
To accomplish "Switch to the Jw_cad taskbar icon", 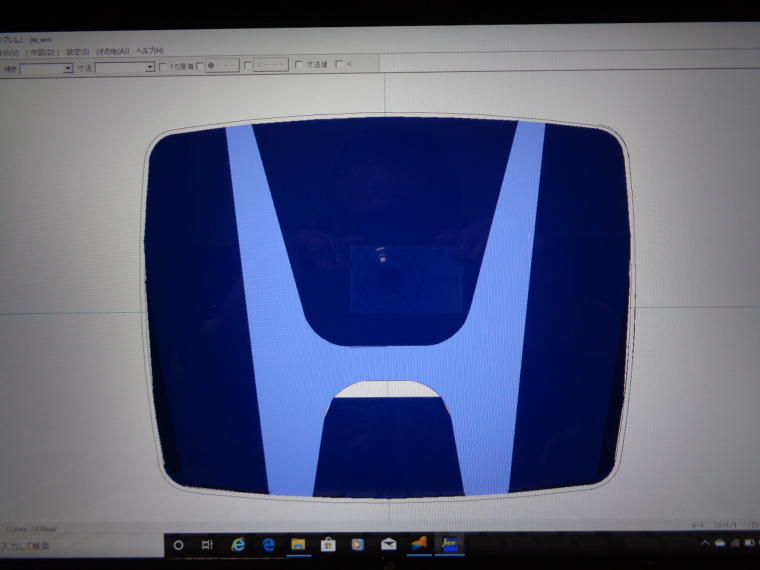I will [x=449, y=543].
